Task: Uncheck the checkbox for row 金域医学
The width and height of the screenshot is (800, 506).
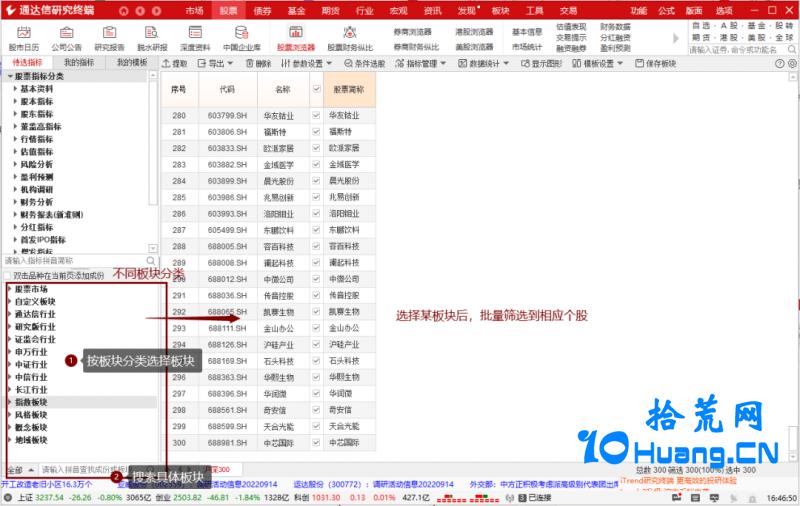Action: point(316,164)
